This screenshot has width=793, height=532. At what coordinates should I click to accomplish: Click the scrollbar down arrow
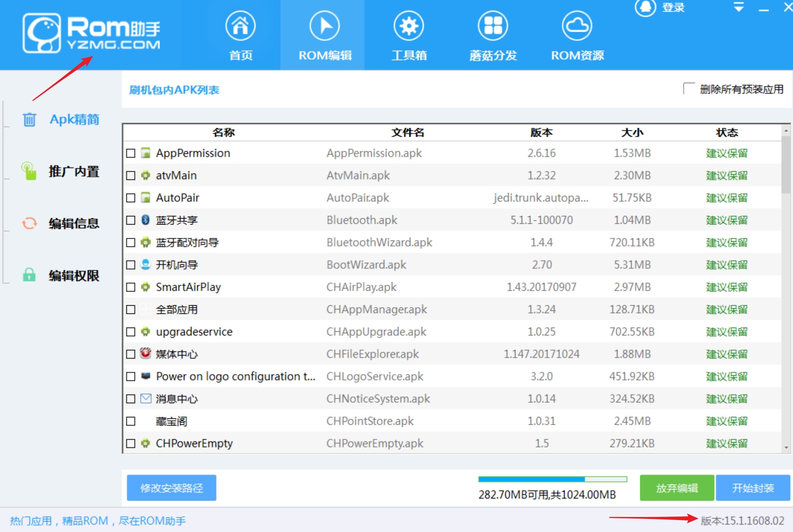click(786, 447)
